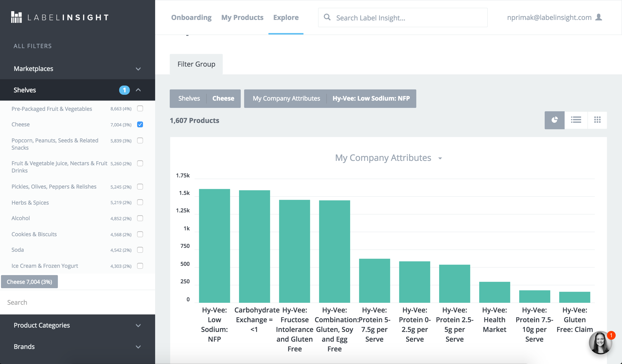Check the Cookies & Biscuits checkbox
Viewport: 622px width, 364px height.
pyautogui.click(x=140, y=234)
